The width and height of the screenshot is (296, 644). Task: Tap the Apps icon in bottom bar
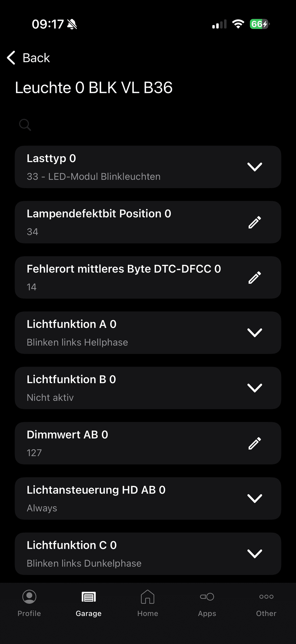pyautogui.click(x=207, y=597)
